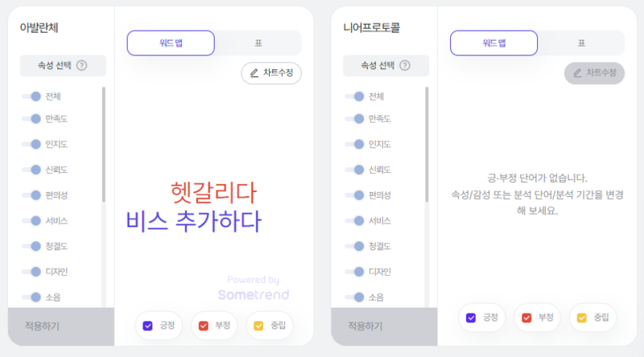Toggle the 만족도 switch in the 니어프로토콜 panel
Screen dimensions: 644x357
[x=355, y=118]
